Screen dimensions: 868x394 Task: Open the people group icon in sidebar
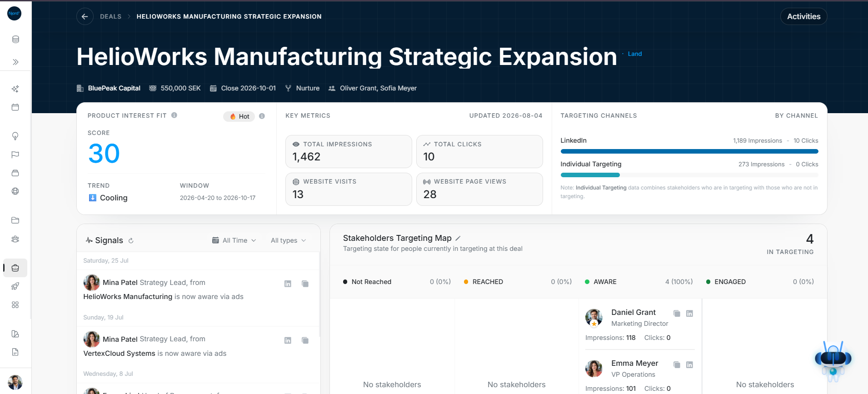15,239
